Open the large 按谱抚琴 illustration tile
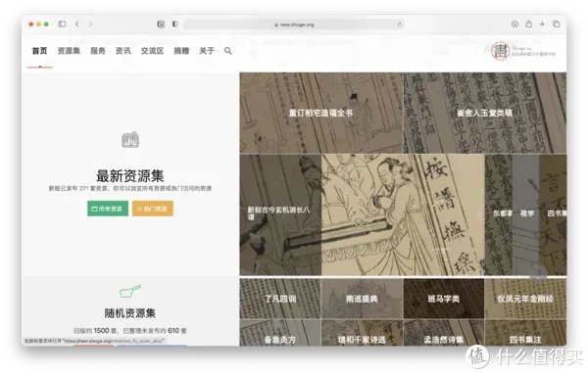The height and width of the screenshot is (374, 588). pos(403,214)
